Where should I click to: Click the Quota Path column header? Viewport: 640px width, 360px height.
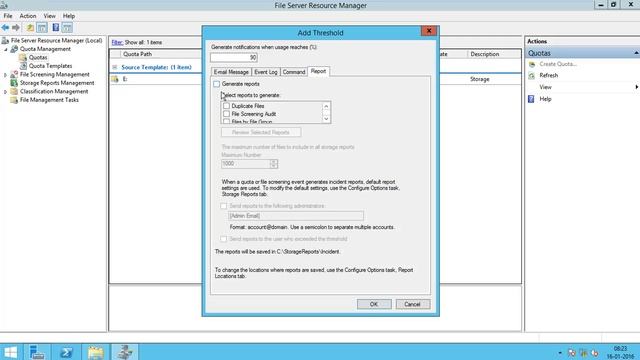(138, 54)
